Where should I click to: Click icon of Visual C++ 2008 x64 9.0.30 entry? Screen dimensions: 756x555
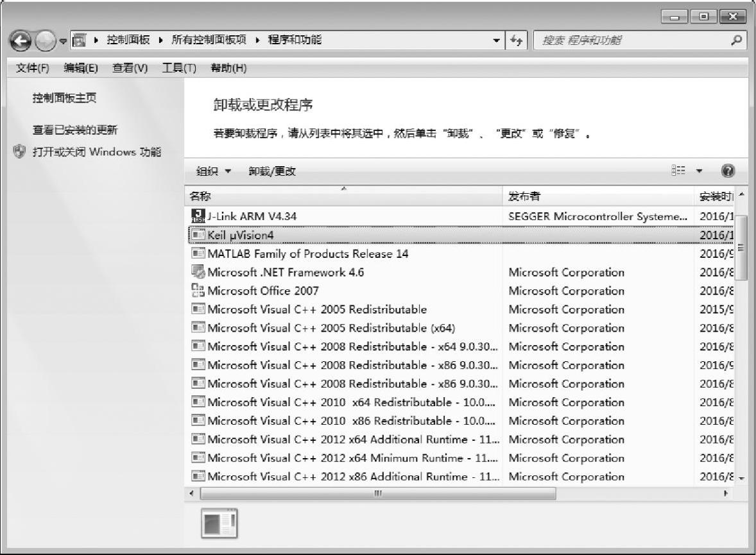(198, 346)
